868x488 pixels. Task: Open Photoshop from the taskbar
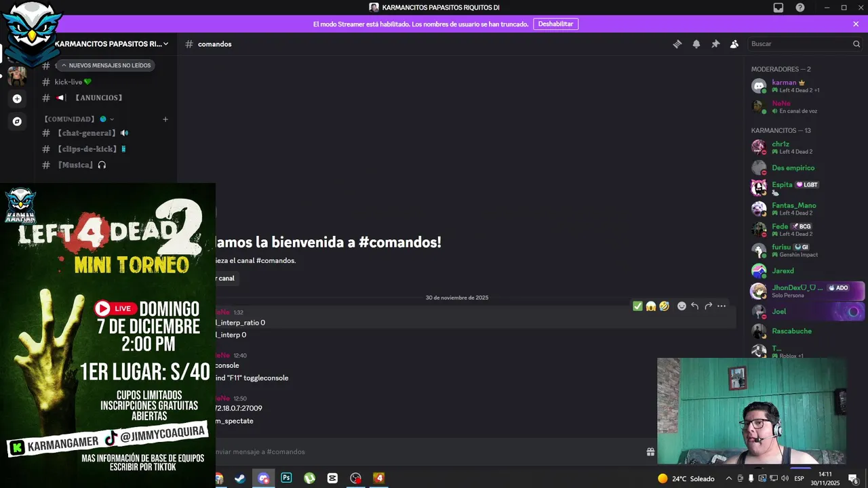pos(286,478)
